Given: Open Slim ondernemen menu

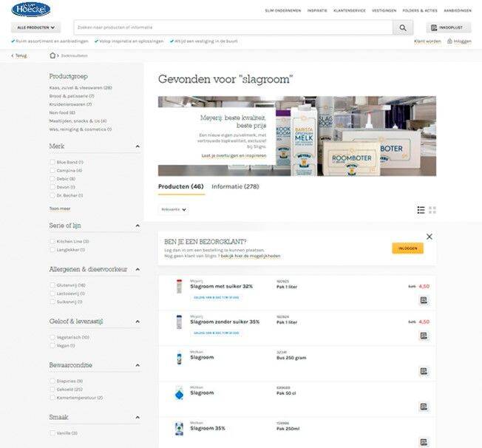Looking at the screenshot, I should pos(283,10).
